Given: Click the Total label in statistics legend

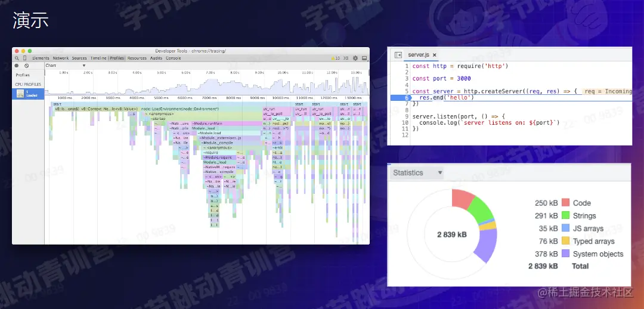Looking at the screenshot, I should [x=580, y=266].
